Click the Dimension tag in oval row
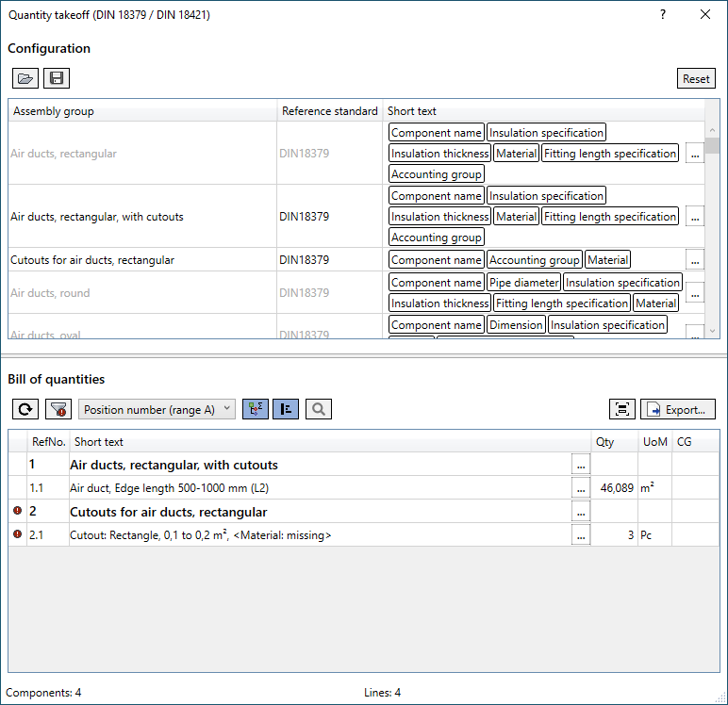The image size is (728, 705). pyautogui.click(x=516, y=325)
